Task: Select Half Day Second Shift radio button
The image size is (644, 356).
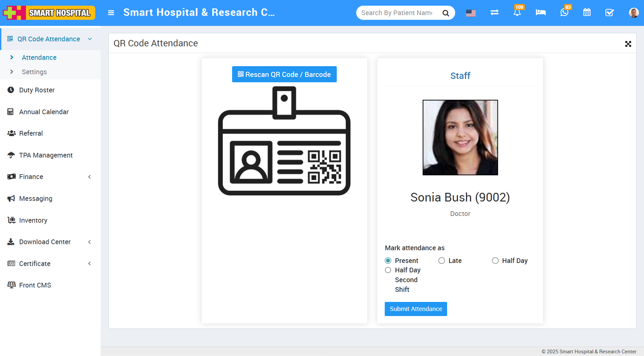Action: point(388,270)
